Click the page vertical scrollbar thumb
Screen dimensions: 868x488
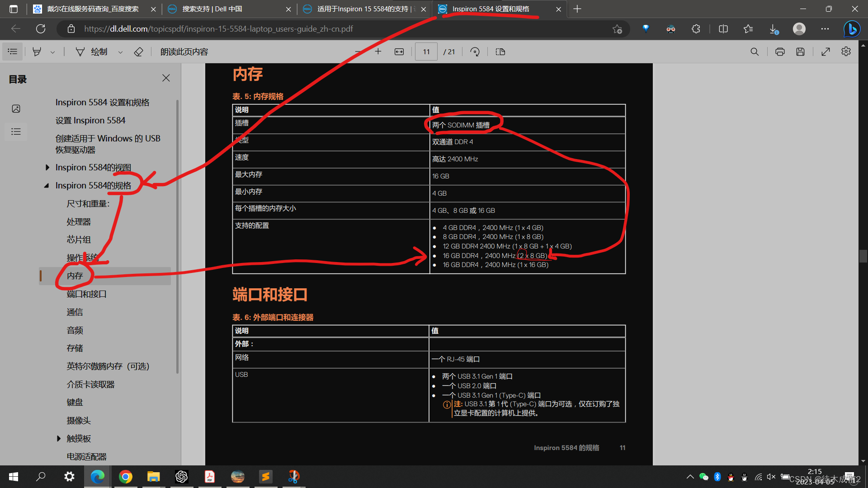click(x=863, y=256)
